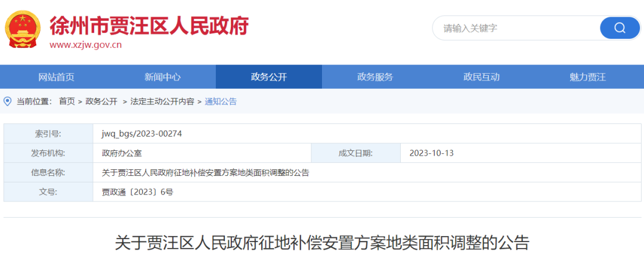Click the location pin icon
The width and height of the screenshot is (644, 257).
(x=7, y=101)
